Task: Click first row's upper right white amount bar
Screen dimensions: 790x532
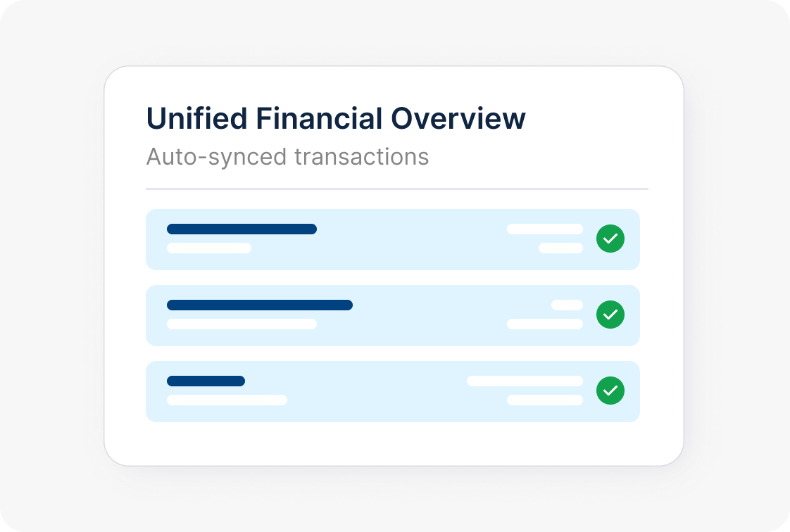Action: click(x=545, y=229)
